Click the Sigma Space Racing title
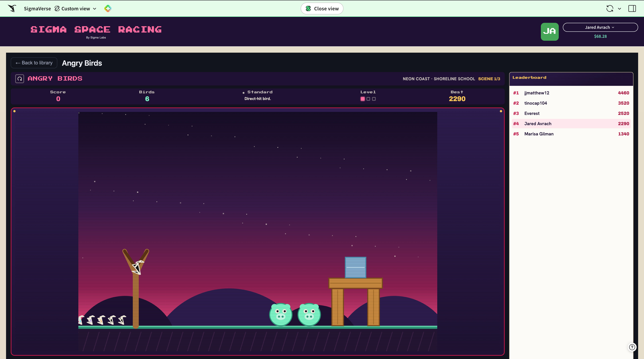The width and height of the screenshot is (644, 359). coord(96,30)
